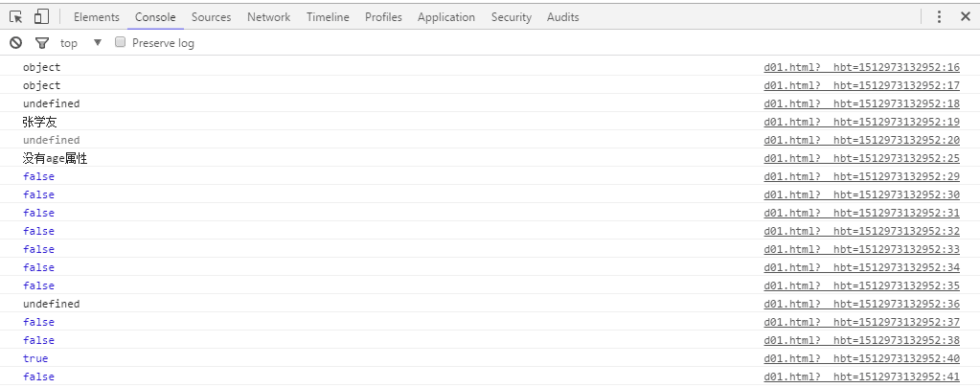The image size is (980, 388).
Task: Click the source link for the true output
Action: [861, 359]
